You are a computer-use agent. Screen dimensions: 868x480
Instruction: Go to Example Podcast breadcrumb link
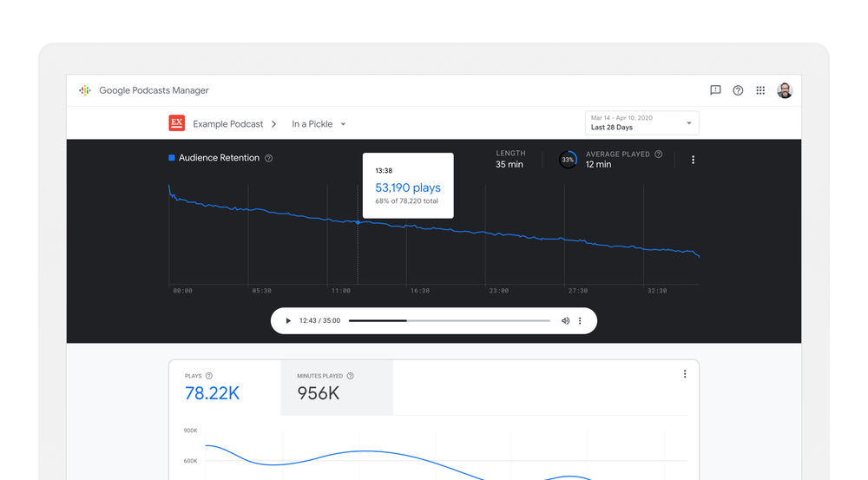tap(228, 124)
